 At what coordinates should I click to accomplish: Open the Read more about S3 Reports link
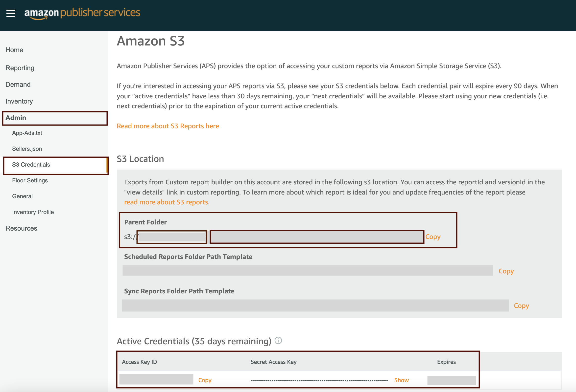168,126
